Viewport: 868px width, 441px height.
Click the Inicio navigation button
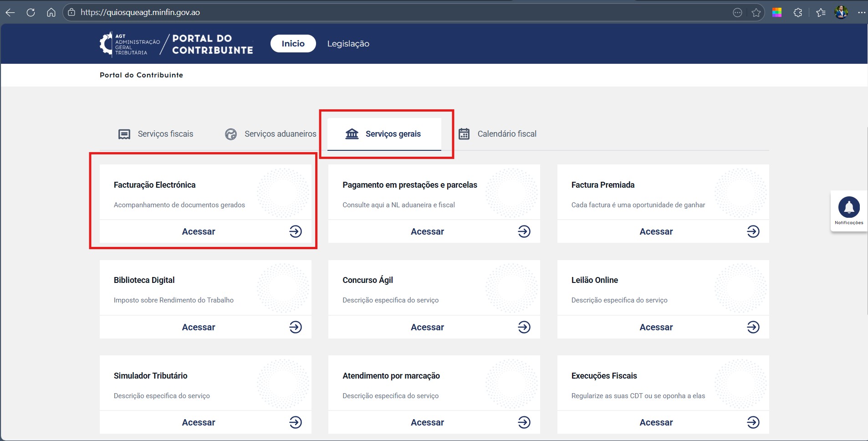(x=293, y=44)
